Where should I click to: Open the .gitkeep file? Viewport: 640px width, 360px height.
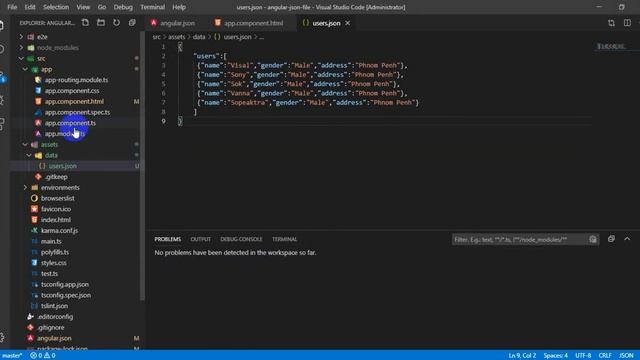click(56, 177)
